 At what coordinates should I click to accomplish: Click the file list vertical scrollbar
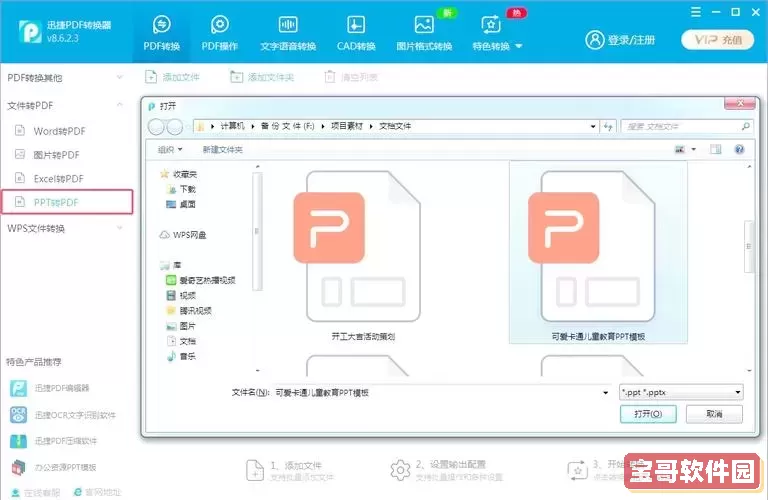pos(749,247)
